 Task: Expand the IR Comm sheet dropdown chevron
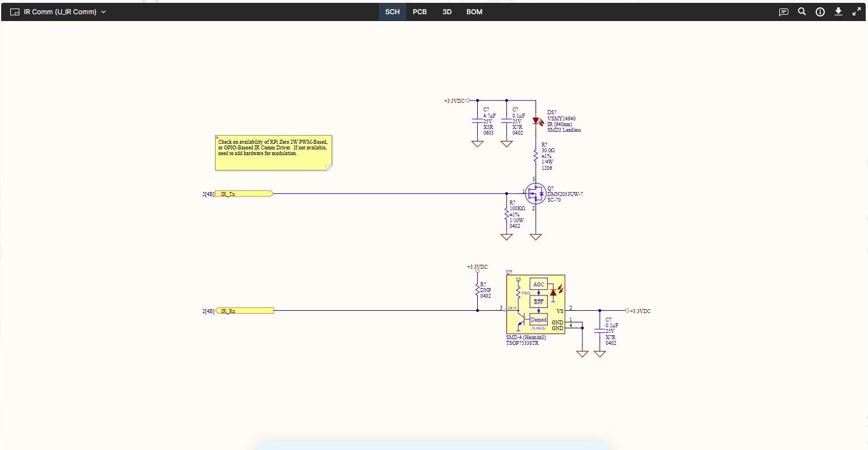point(104,12)
